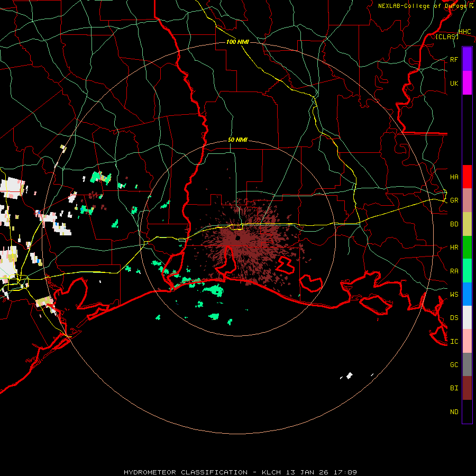Image resolution: width=476 pixels, height=476 pixels.
Task: Click the UK magenta legend swatch
Action: click(467, 83)
